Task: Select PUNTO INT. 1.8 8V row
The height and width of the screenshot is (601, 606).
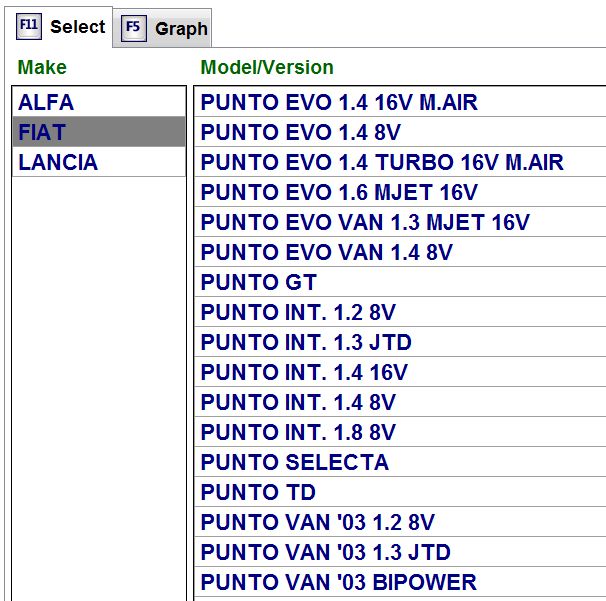Action: (x=400, y=432)
